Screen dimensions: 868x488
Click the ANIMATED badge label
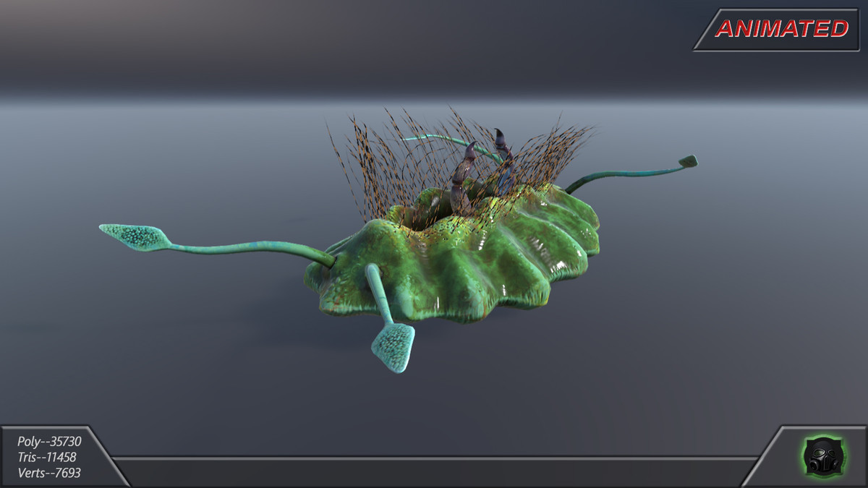781,29
